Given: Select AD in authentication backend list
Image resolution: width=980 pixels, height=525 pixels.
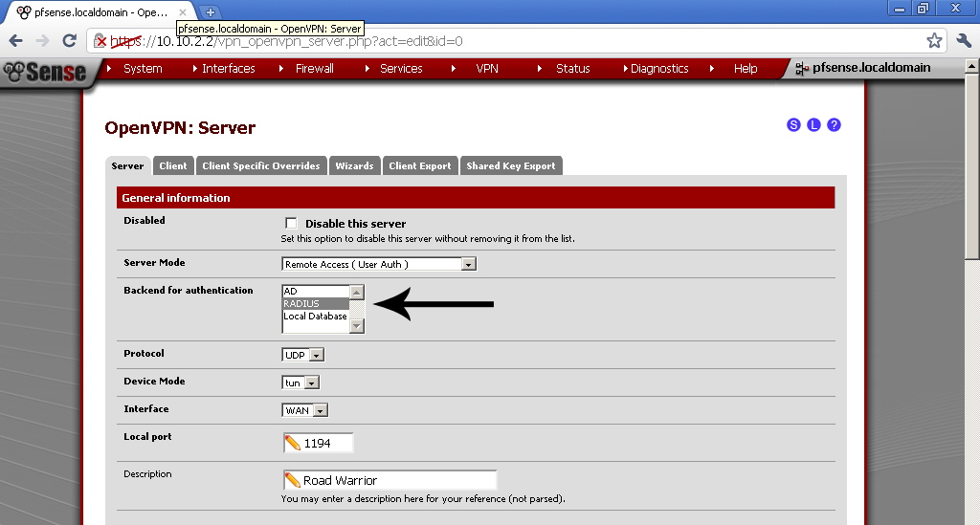Looking at the screenshot, I should pos(316,291).
